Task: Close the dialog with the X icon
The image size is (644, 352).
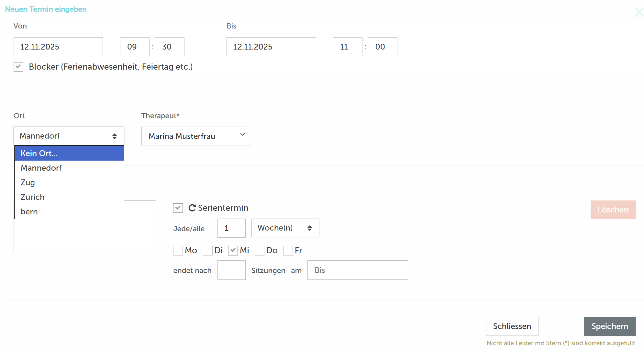Action: tap(638, 13)
